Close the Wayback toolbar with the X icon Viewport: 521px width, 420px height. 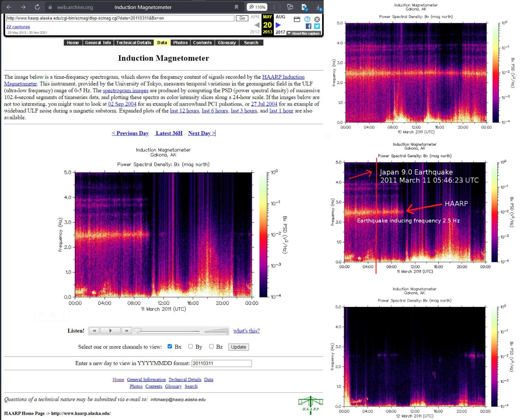pyautogui.click(x=317, y=19)
